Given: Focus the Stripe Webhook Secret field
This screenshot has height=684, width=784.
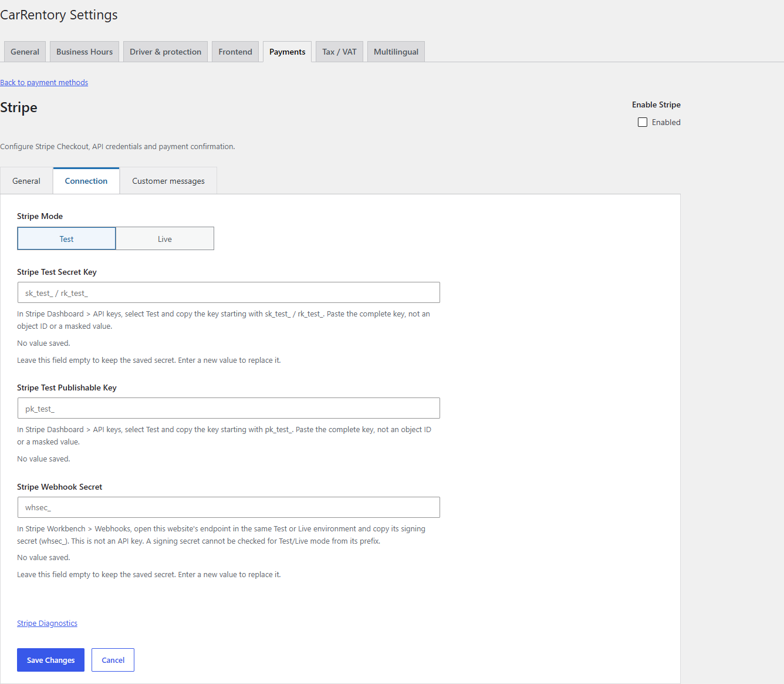Looking at the screenshot, I should pos(229,507).
